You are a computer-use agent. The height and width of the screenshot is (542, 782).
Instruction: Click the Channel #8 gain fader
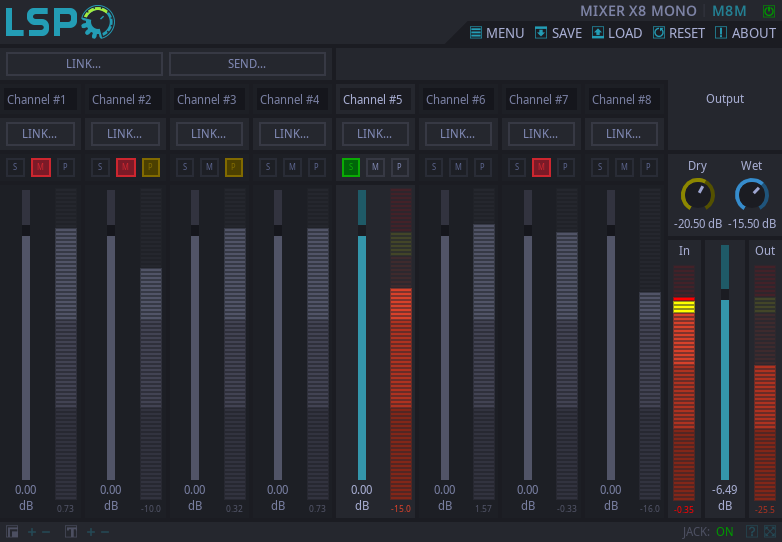tap(611, 335)
